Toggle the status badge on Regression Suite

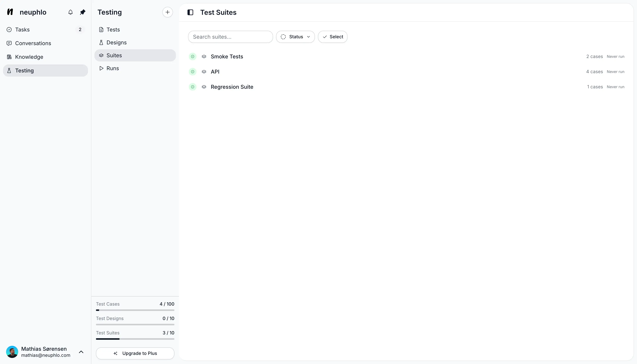pyautogui.click(x=192, y=87)
